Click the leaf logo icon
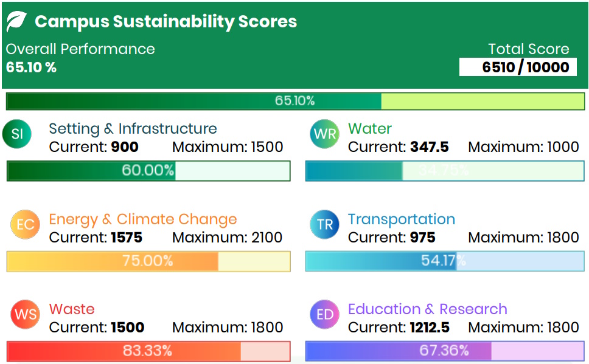Viewport: 589px width, 364px height. (16, 22)
